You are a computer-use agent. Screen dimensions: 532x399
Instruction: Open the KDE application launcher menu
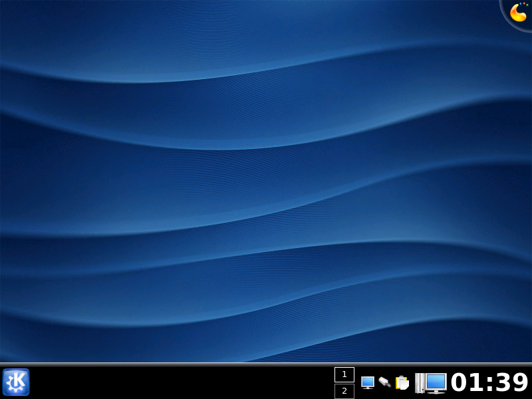15,382
